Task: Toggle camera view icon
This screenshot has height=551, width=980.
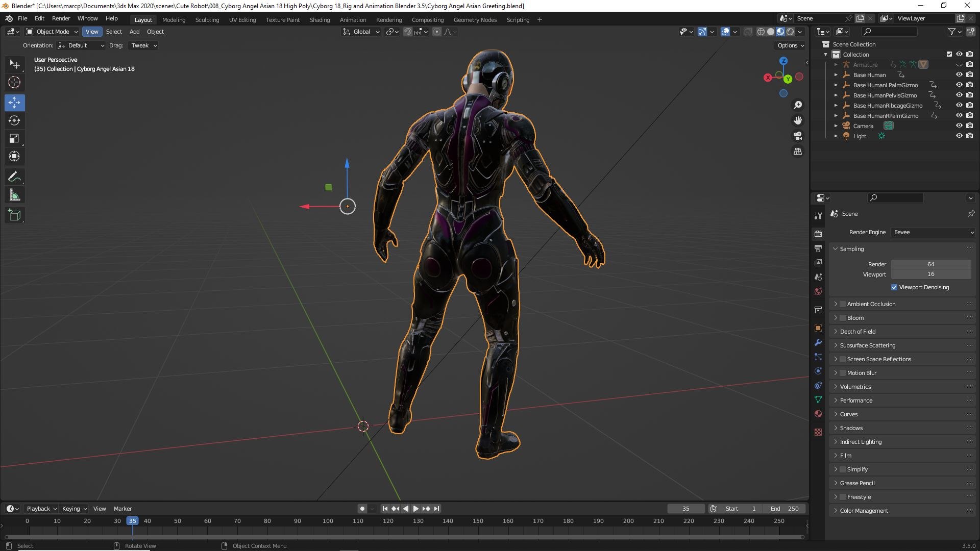Action: [x=798, y=136]
